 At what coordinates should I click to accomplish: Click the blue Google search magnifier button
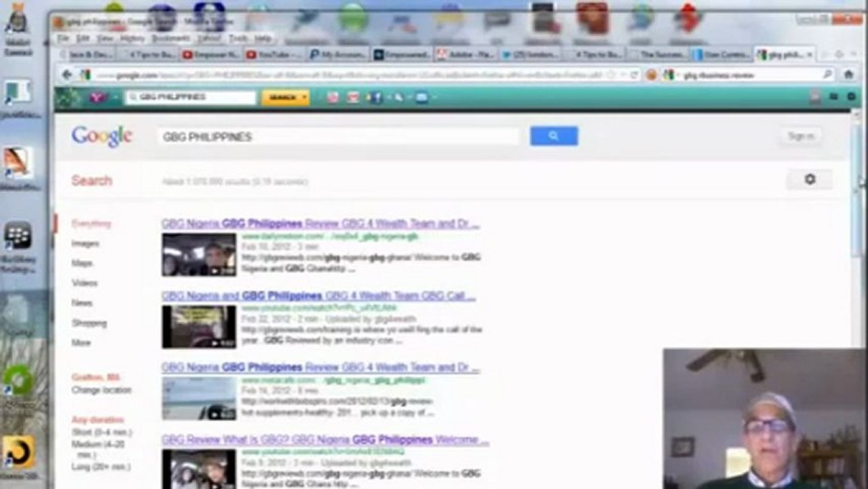coord(554,136)
